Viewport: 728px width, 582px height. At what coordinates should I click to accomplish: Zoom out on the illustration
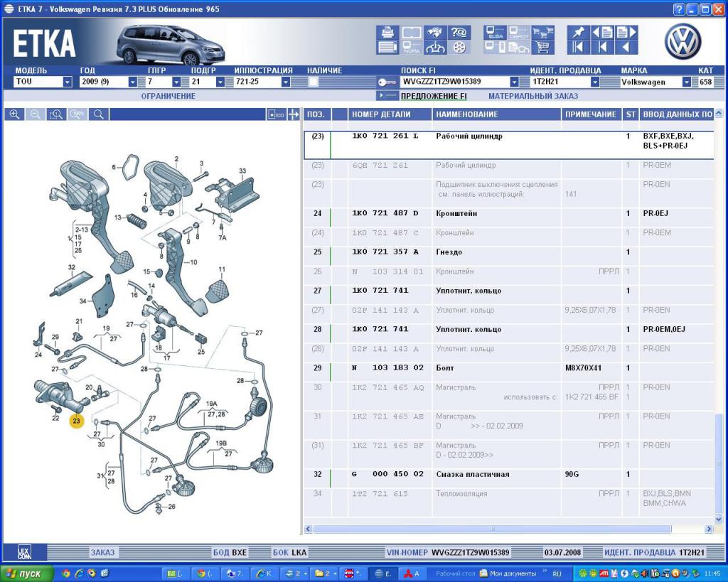tap(36, 114)
